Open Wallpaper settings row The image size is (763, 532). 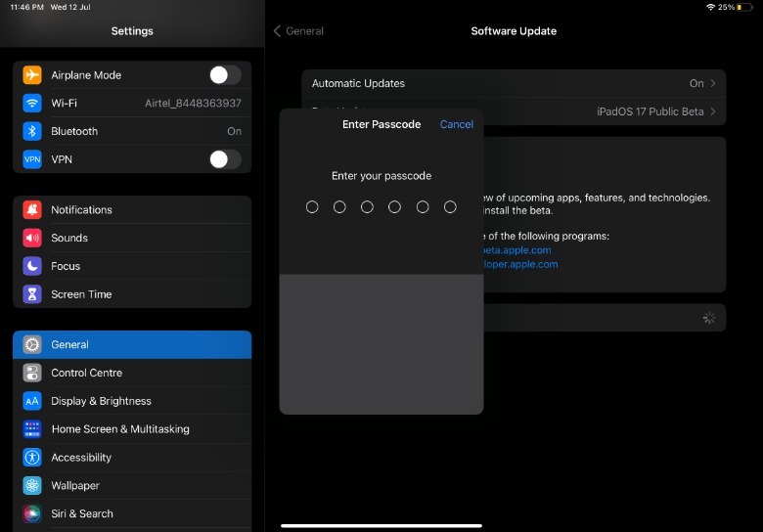132,485
